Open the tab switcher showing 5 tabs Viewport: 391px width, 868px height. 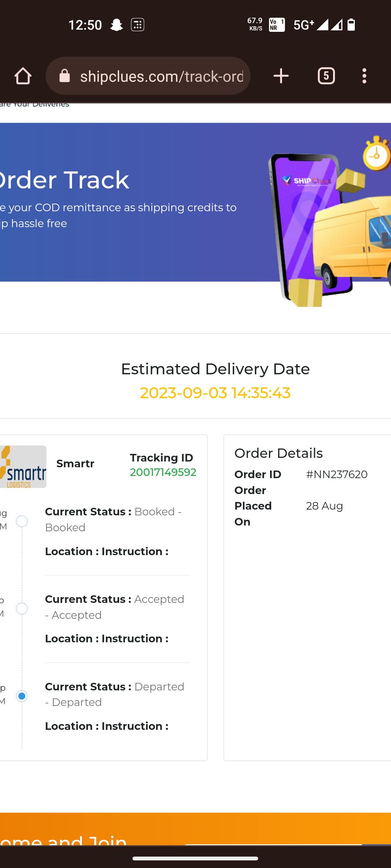pyautogui.click(x=326, y=76)
